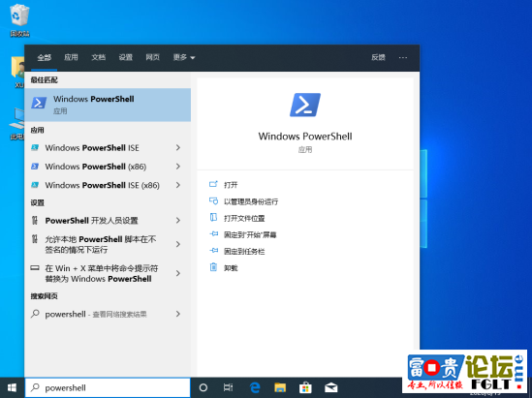This screenshot has width=532, height=398.
Task: Launch Microsoft Edge from the taskbar
Action: click(255, 387)
